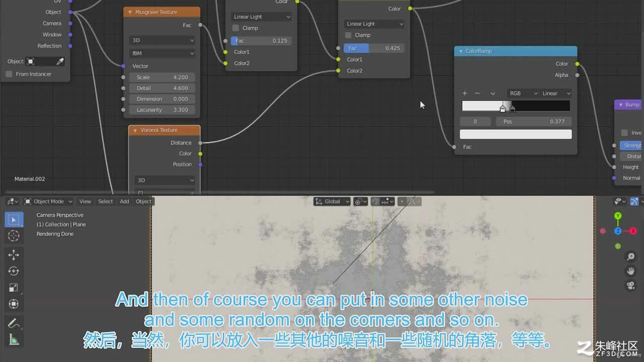Viewport: 644px width, 362px height.
Task: Pick the Transform tool
Action: 14,304
